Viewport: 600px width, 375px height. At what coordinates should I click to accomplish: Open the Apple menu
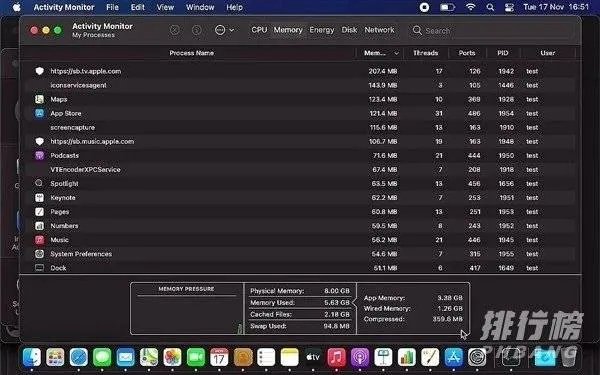(x=16, y=7)
